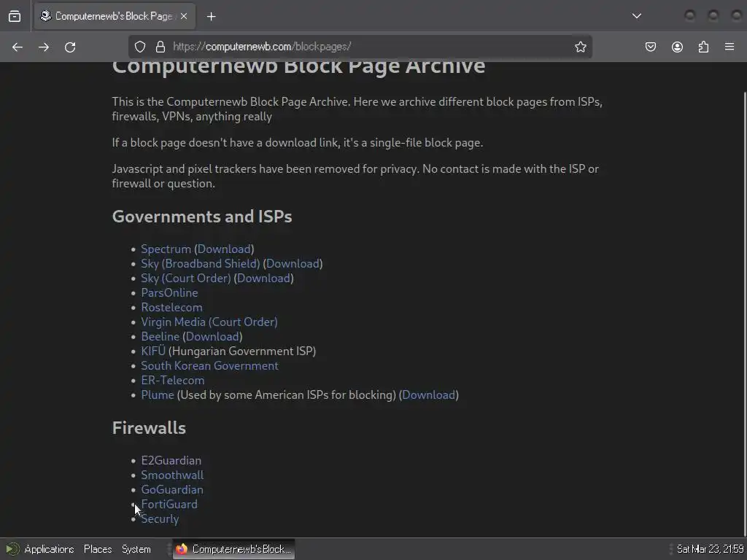Open the KIFÜ link
This screenshot has width=747, height=560.
coord(153,351)
